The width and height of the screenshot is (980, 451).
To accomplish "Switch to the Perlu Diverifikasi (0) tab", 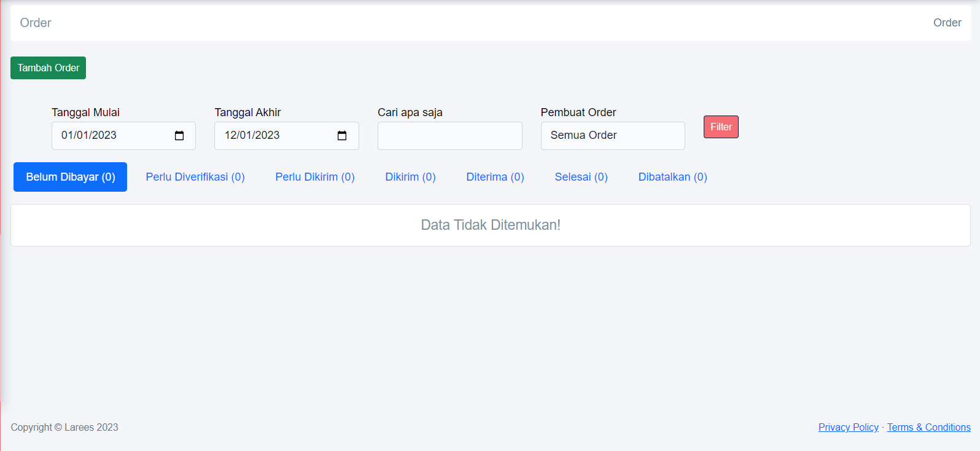I will coord(195,177).
